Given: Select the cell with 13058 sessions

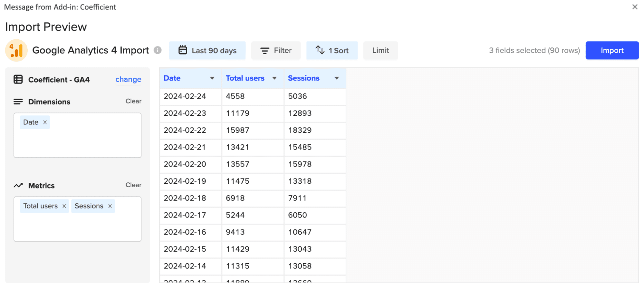Looking at the screenshot, I should 315,267.
